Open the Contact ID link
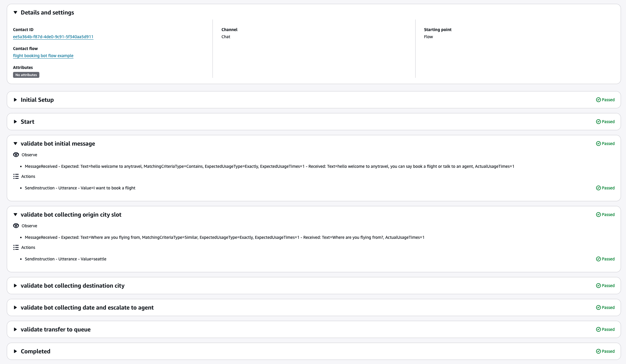626x364 pixels. point(53,37)
